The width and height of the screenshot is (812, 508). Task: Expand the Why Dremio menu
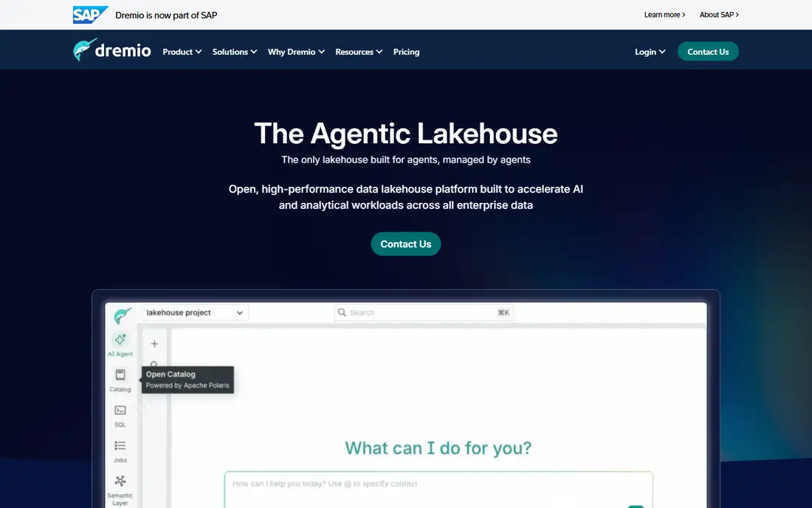tap(296, 52)
